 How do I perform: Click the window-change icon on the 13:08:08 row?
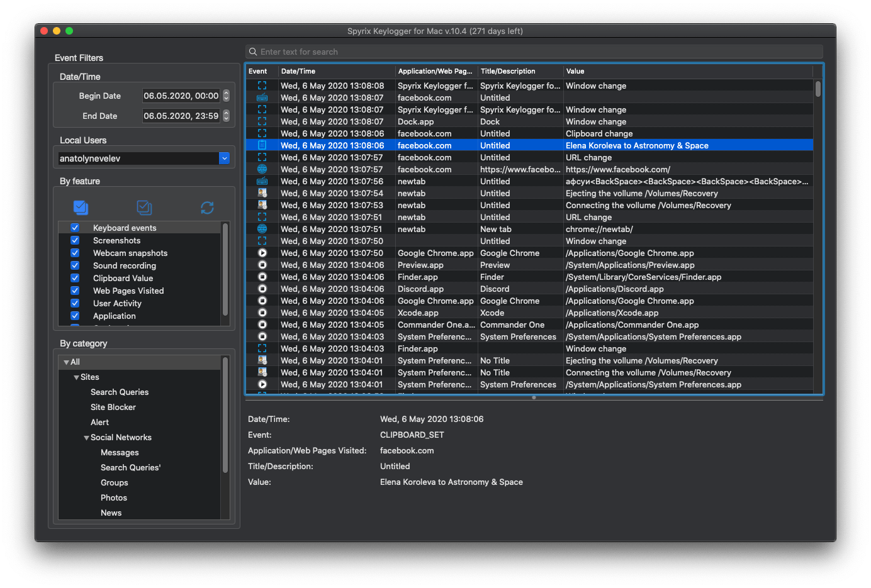262,86
